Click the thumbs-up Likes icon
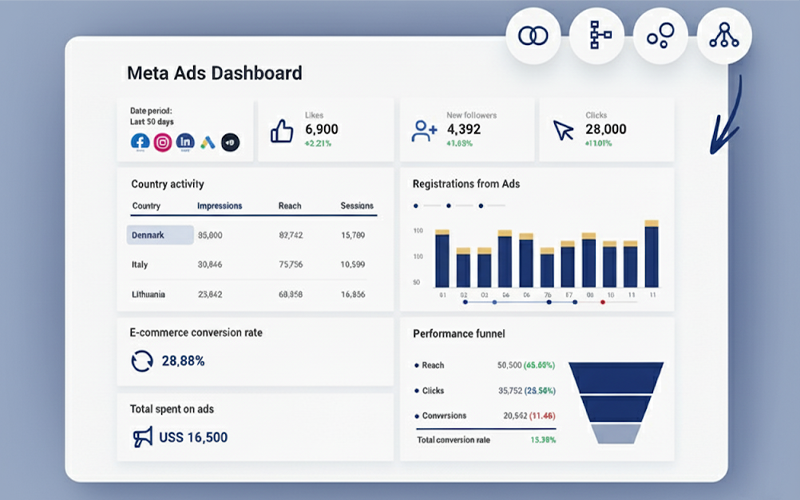The height and width of the screenshot is (500, 800). [282, 131]
